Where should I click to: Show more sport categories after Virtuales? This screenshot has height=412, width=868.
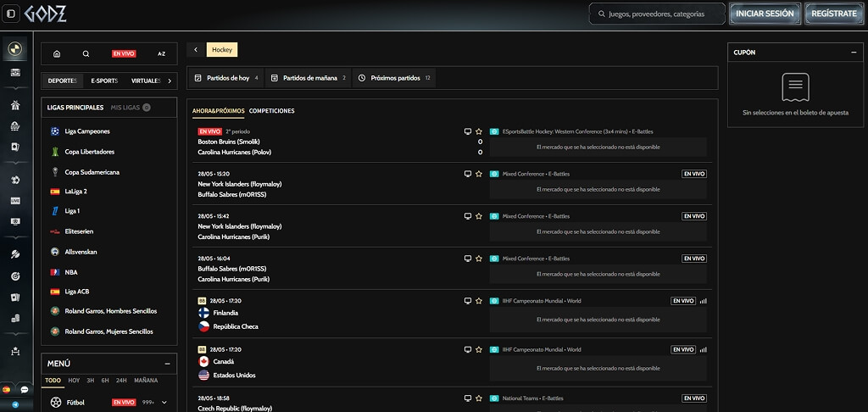170,81
